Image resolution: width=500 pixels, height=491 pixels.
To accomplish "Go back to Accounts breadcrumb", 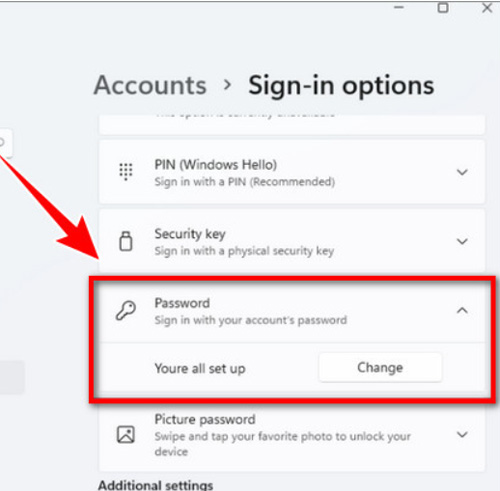I will point(150,85).
